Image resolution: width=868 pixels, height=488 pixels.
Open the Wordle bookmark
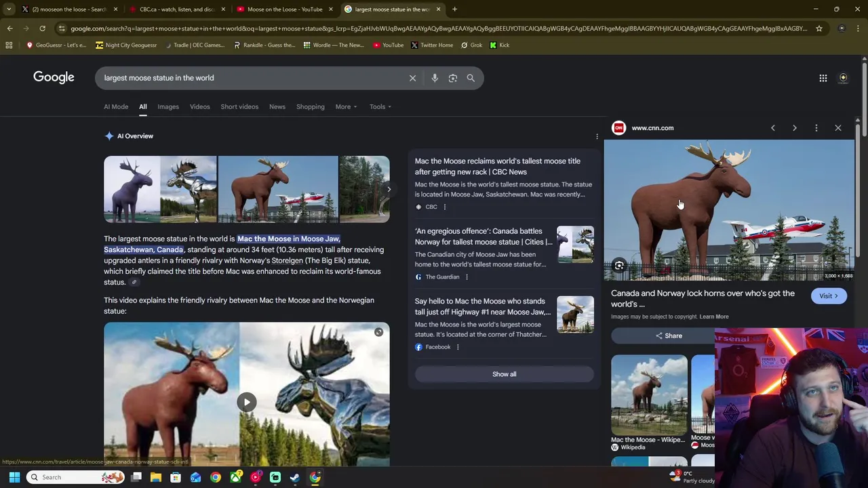coord(334,45)
